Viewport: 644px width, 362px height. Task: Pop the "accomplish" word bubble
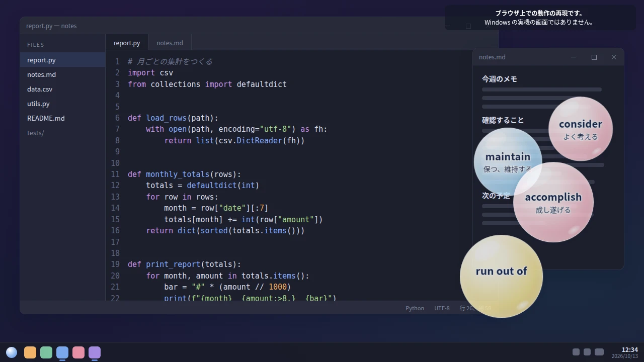coord(553,202)
